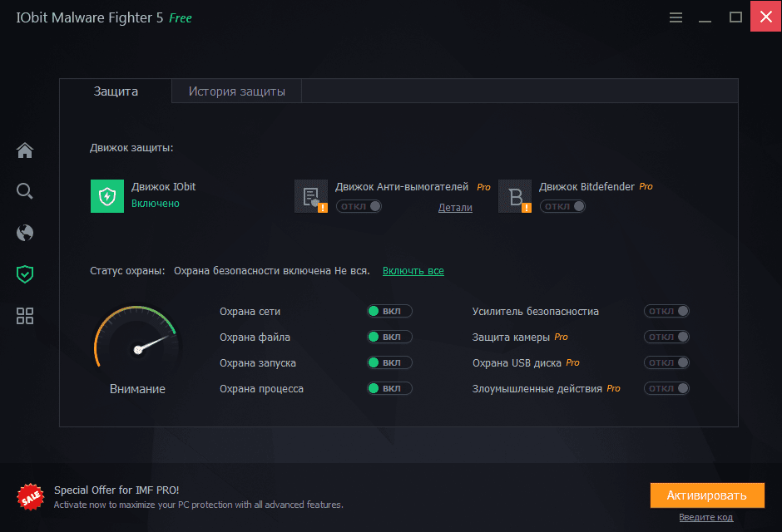782x532 pixels.
Task: Enable the Движок Bitdefender toggle
Action: [562, 206]
